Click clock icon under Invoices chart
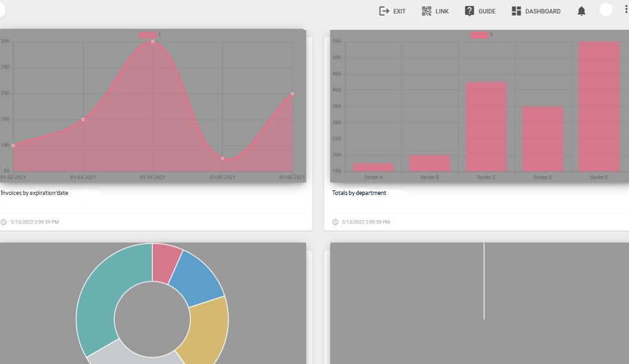Viewport: 629px width, 364px height. [4, 222]
